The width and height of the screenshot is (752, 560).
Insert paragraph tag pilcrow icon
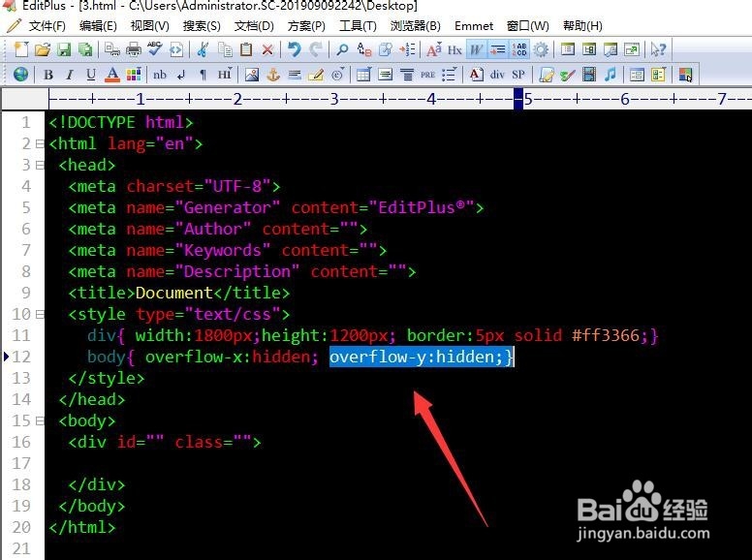point(203,75)
